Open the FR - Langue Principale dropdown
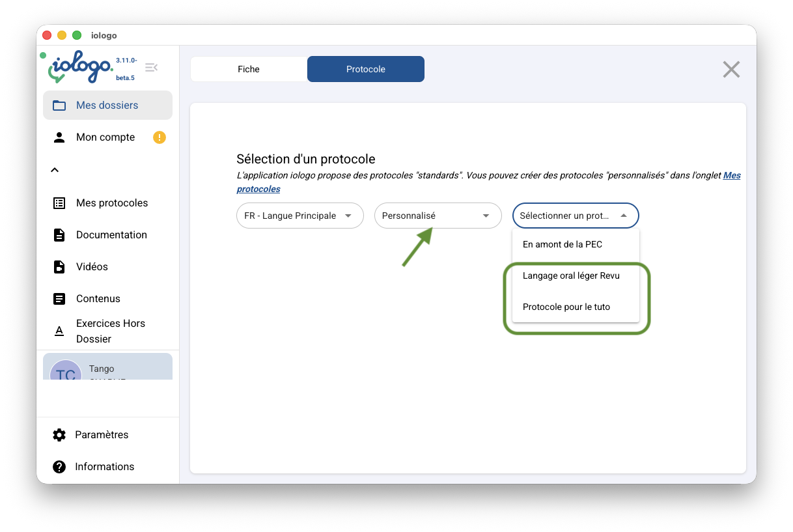This screenshot has width=793, height=532. (299, 216)
